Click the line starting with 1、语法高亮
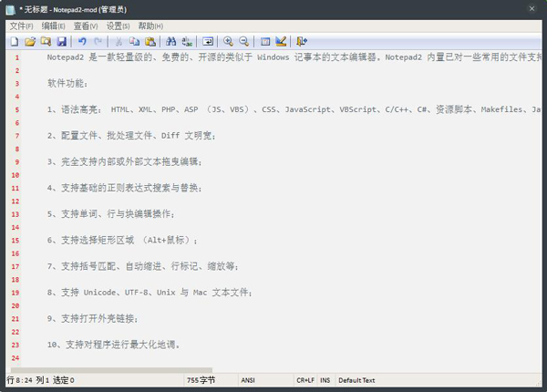Image resolution: width=547 pixels, height=392 pixels. click(x=294, y=109)
